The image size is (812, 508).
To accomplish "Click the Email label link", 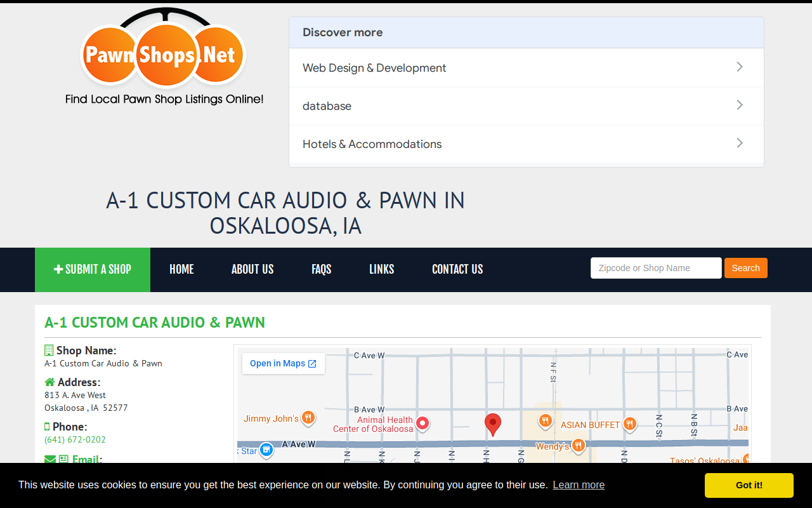I will [87, 459].
